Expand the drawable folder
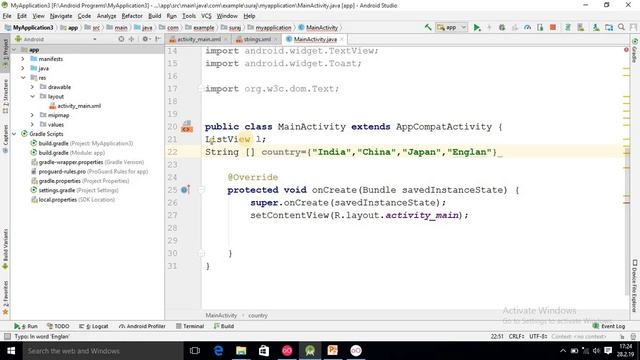The image size is (640, 360). (32, 87)
